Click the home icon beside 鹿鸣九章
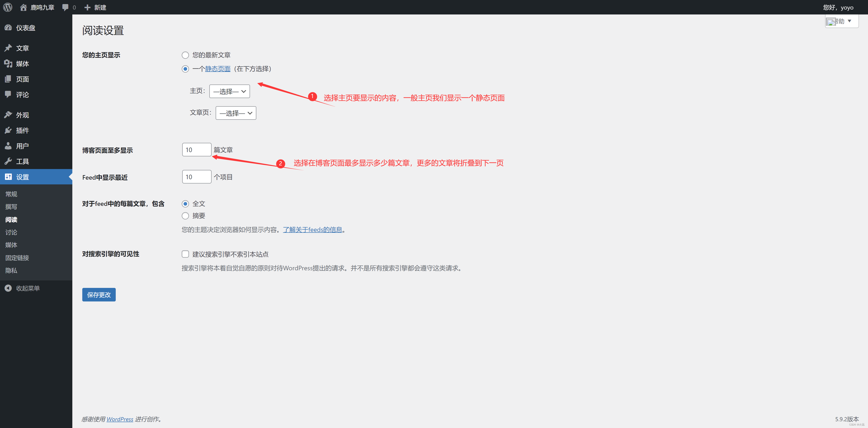 [23, 7]
